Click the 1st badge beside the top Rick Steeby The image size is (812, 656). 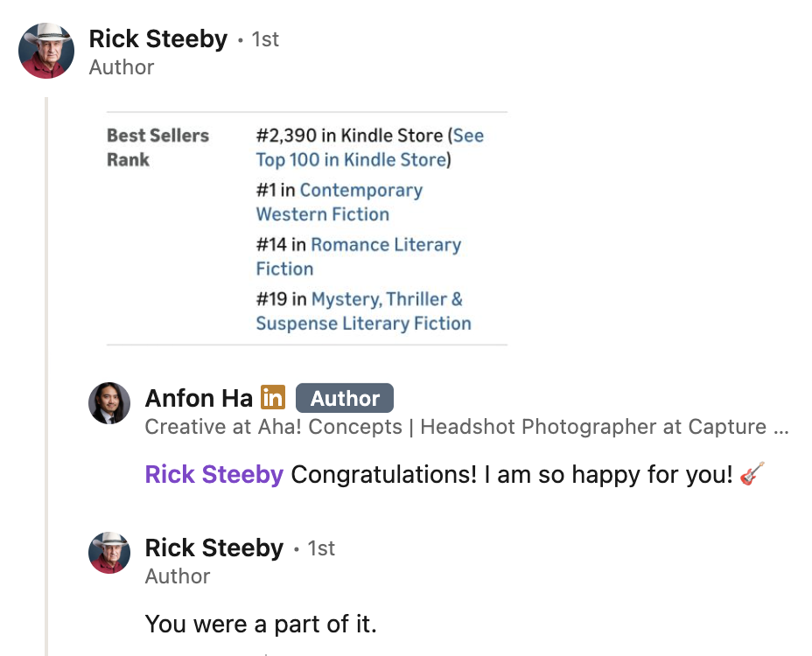tap(265, 39)
